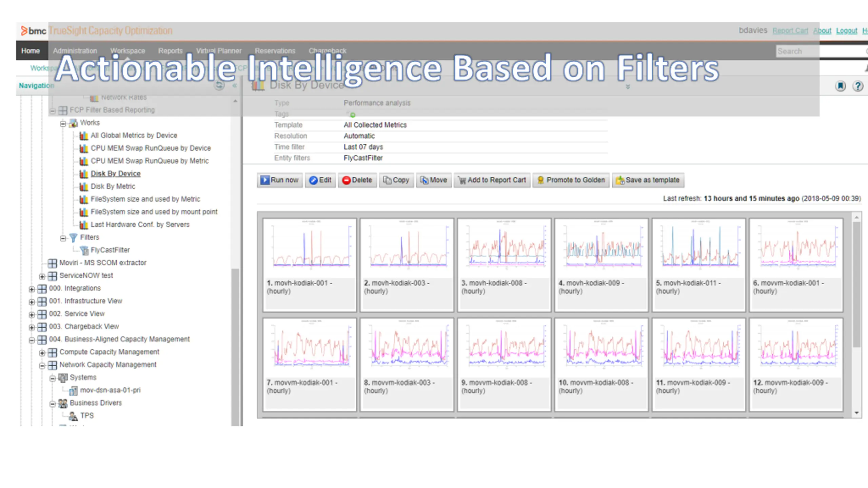The width and height of the screenshot is (868, 488).
Task: Click the About link
Action: (822, 31)
